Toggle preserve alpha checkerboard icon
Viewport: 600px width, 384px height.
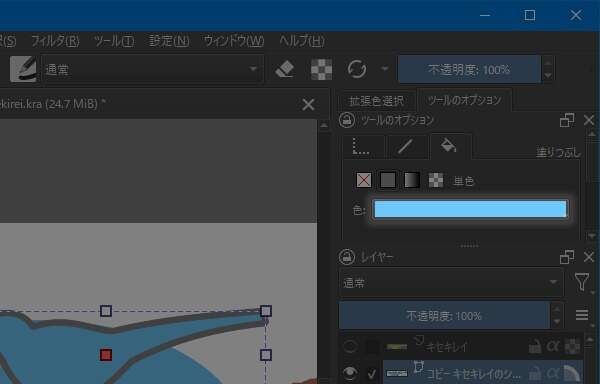(321, 69)
